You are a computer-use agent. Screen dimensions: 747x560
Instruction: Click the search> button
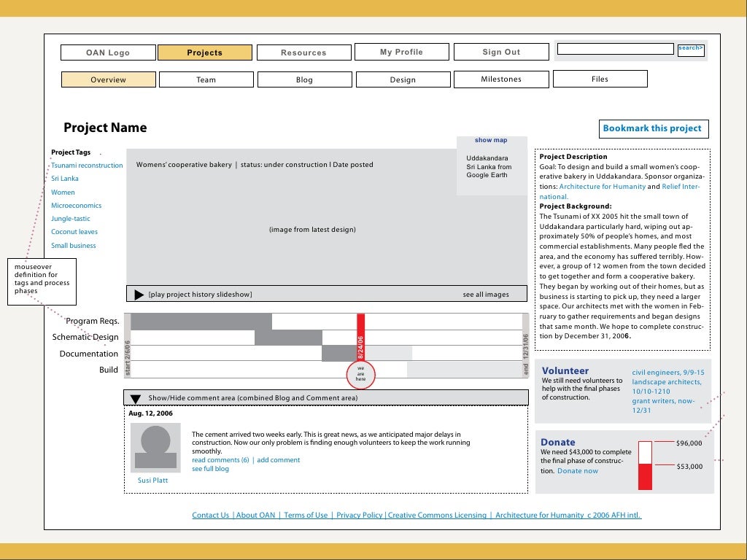pos(691,50)
